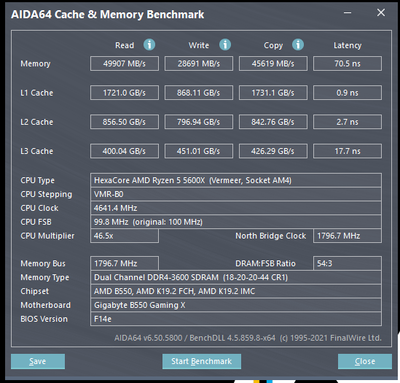Select L2 Cache latency 2.7 ns

coord(347,122)
